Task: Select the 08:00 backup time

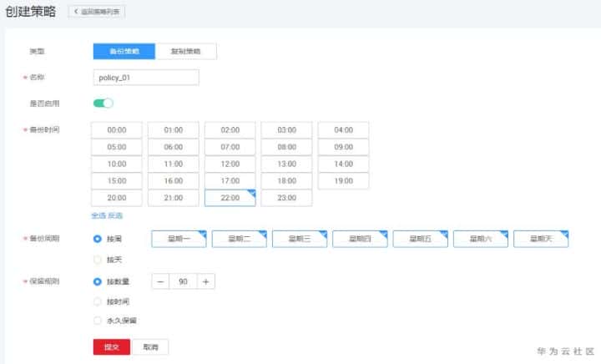Action: coord(286,147)
